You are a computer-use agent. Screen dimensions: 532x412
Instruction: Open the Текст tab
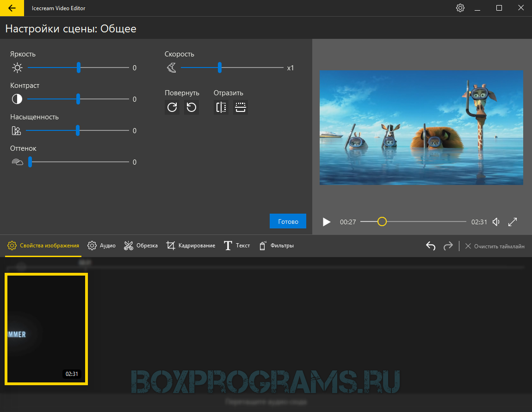pyautogui.click(x=237, y=246)
